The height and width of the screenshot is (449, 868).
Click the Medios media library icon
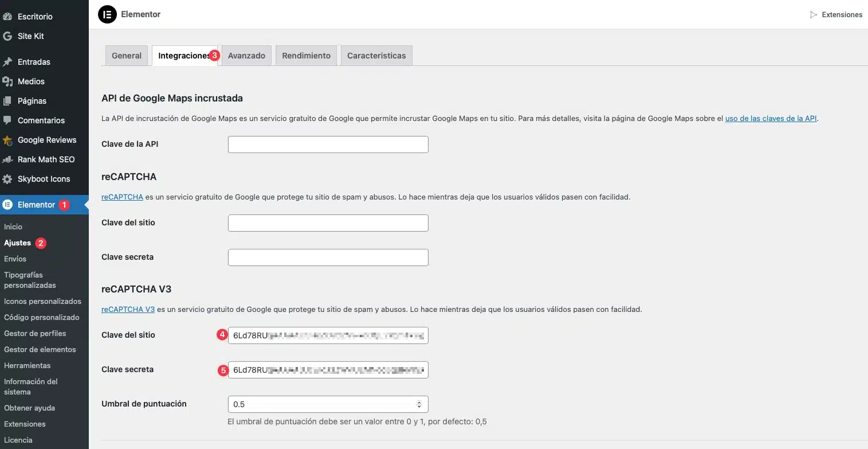[8, 81]
